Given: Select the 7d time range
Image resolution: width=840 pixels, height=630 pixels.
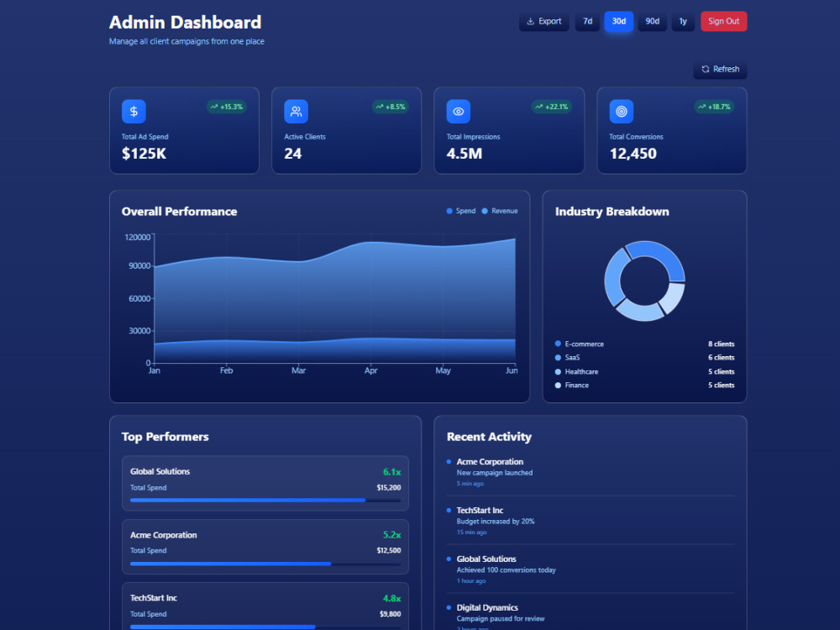Looking at the screenshot, I should (587, 22).
